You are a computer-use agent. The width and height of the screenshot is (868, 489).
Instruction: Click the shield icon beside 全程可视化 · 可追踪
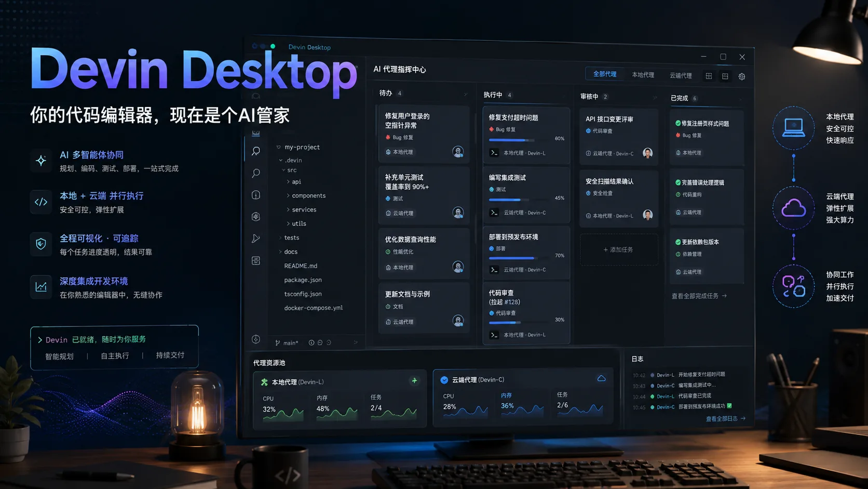click(x=41, y=244)
